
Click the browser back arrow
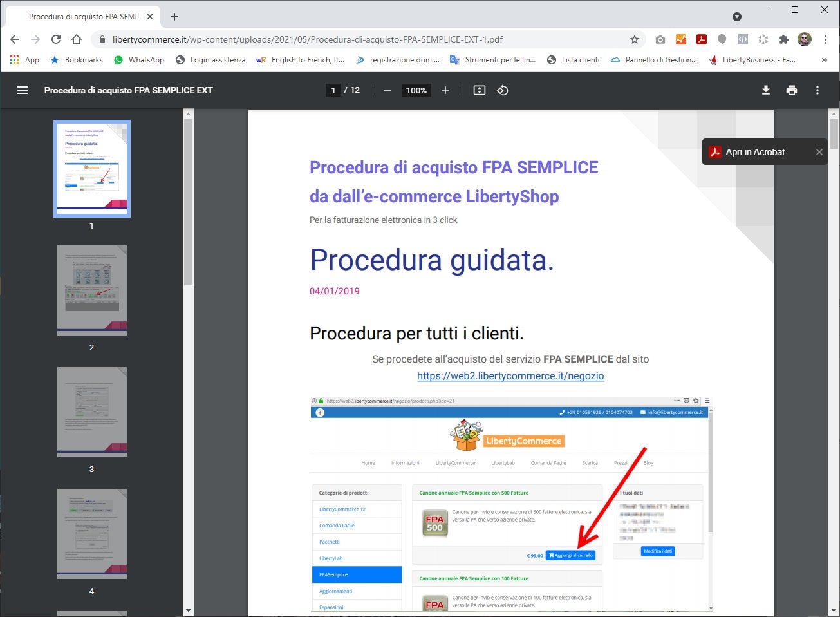15,39
